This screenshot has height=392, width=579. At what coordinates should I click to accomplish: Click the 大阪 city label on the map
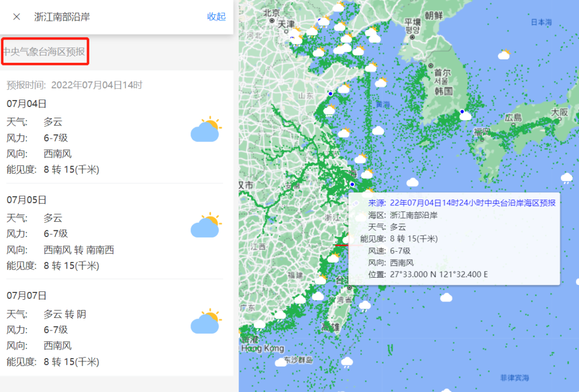pos(560,112)
